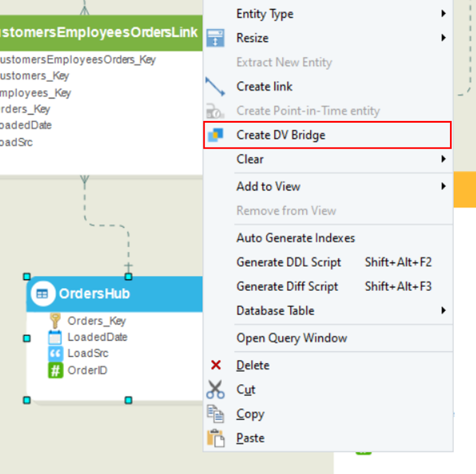Viewport: 476px width, 474px height.
Task: Click the Resize icon in context menu
Action: (x=215, y=38)
